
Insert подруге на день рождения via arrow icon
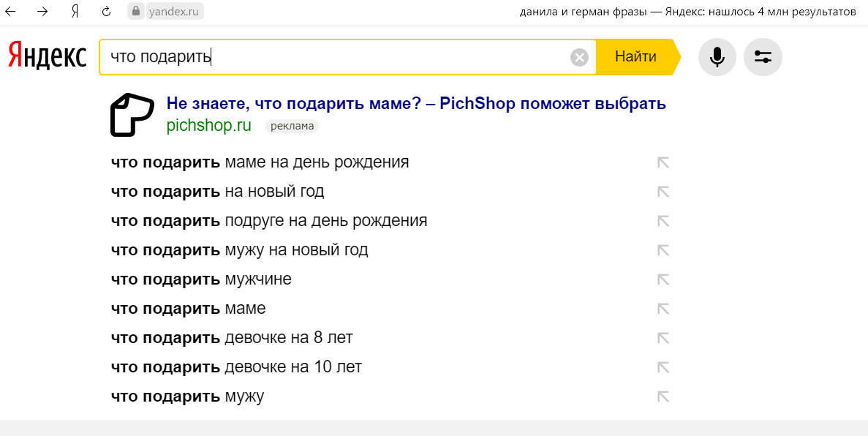(663, 221)
